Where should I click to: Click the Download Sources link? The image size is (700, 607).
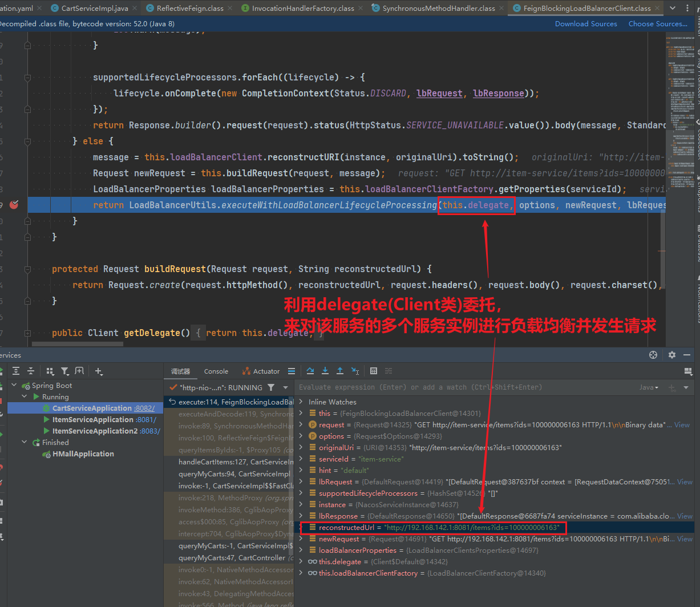(x=586, y=24)
